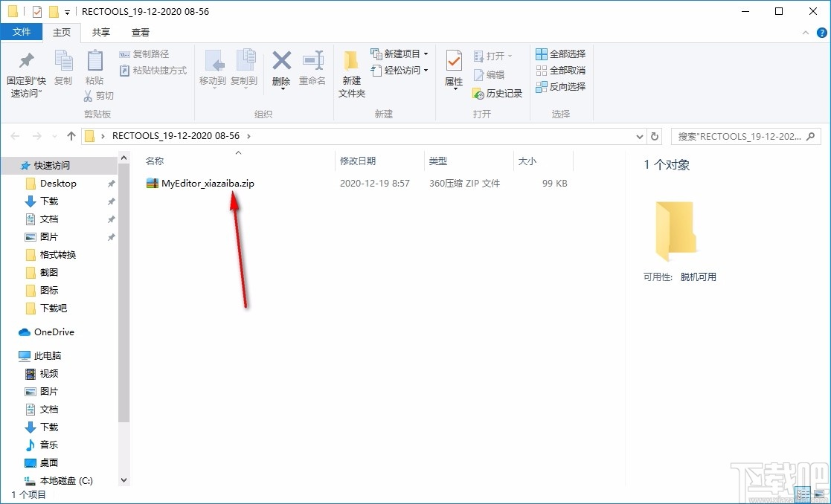Click the Refresh button

655,137
